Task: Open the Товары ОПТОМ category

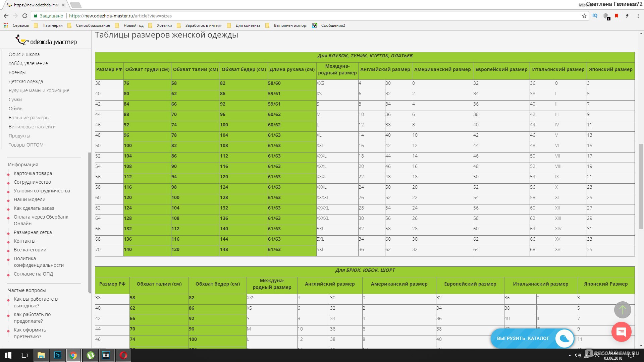Action: (x=26, y=145)
